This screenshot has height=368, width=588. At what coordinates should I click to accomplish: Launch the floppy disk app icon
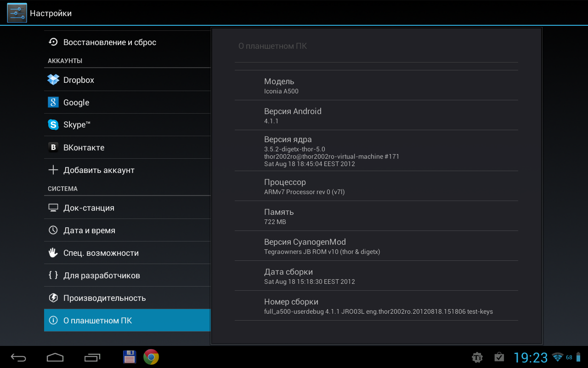pyautogui.click(x=130, y=357)
